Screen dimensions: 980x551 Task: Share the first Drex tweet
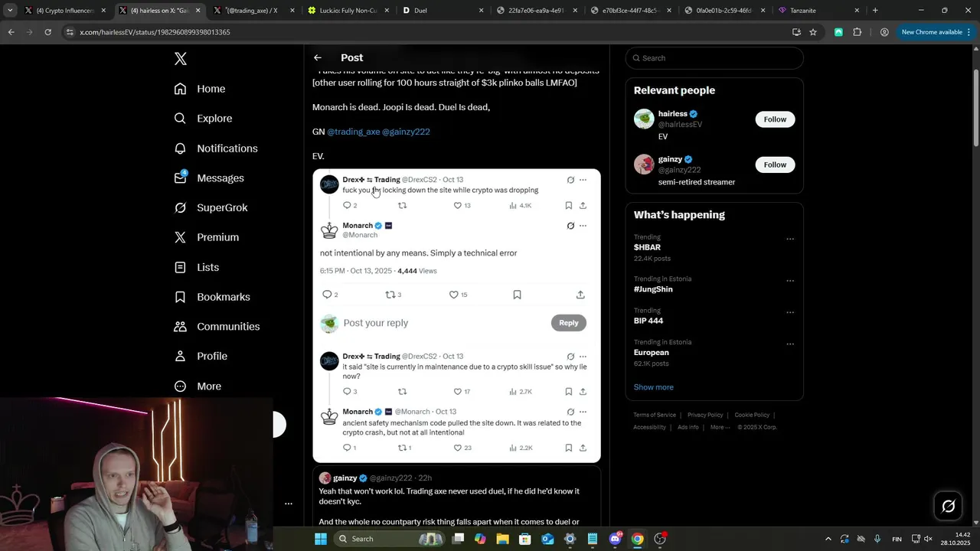pos(583,205)
